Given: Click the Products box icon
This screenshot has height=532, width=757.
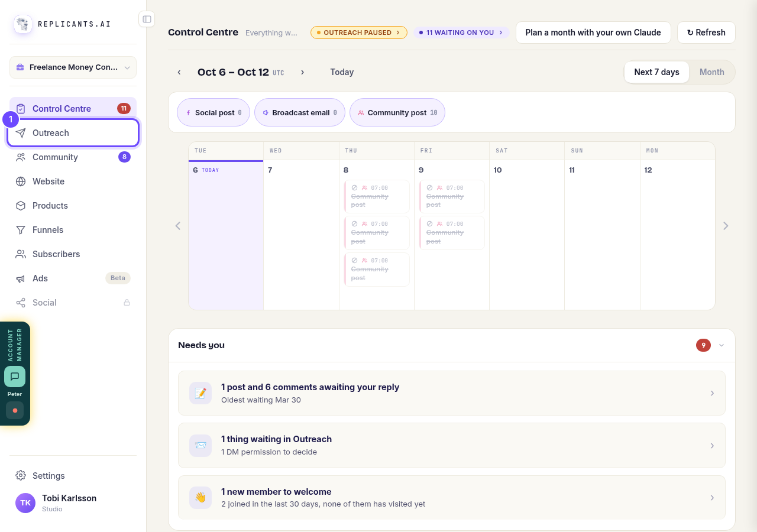Looking at the screenshot, I should pos(21,206).
